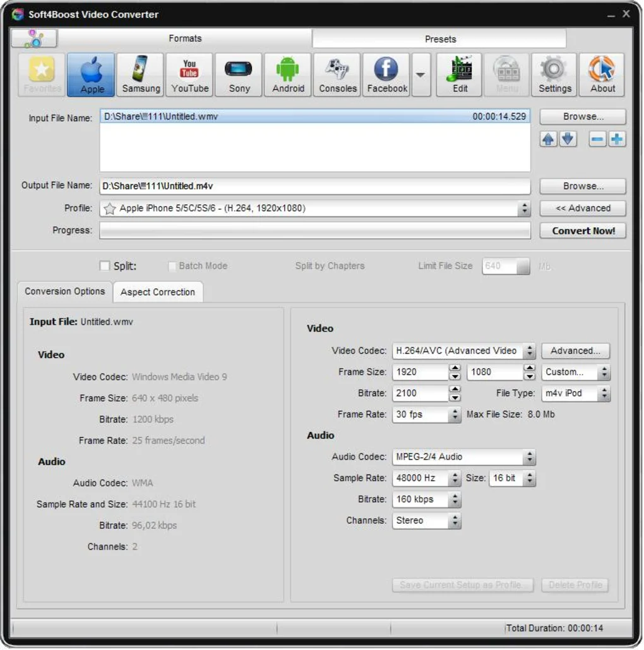
Task: Open the Edit tool
Action: pyautogui.click(x=458, y=75)
